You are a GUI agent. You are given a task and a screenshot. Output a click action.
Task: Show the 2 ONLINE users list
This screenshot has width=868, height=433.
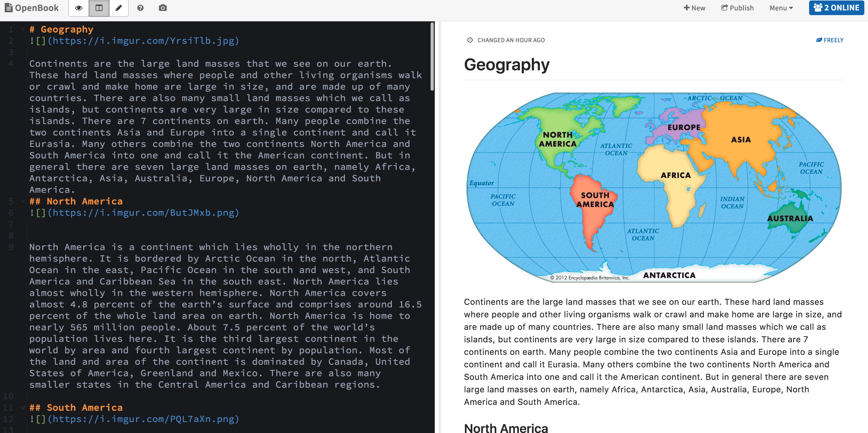(836, 8)
